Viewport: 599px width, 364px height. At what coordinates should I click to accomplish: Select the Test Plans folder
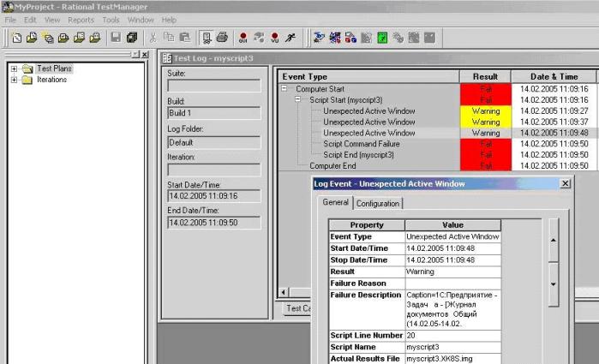click(54, 69)
